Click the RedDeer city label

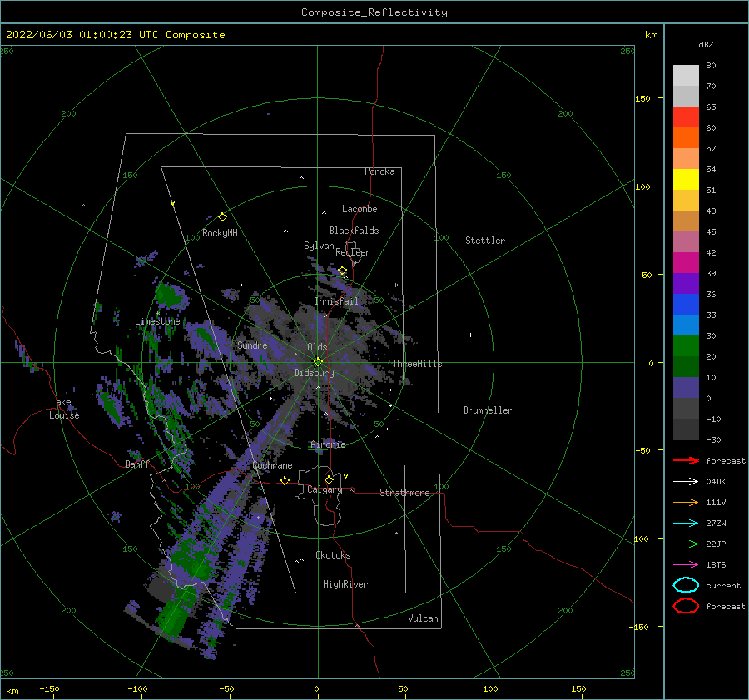pyautogui.click(x=353, y=252)
